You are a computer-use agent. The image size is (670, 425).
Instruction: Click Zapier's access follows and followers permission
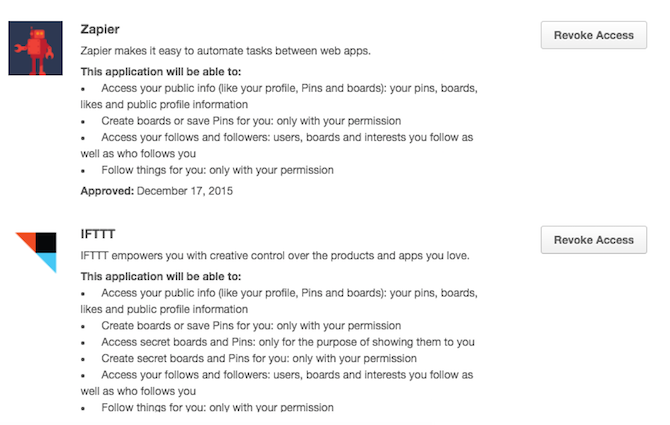click(x=277, y=145)
